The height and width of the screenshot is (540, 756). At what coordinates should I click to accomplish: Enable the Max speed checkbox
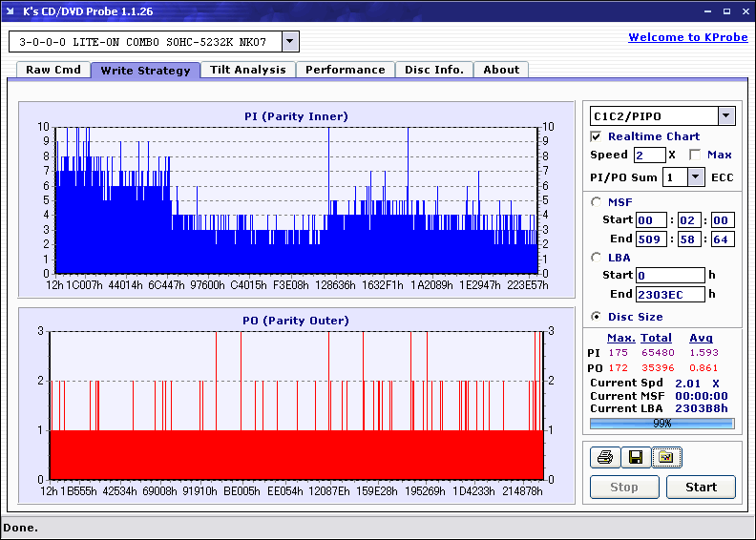point(694,155)
